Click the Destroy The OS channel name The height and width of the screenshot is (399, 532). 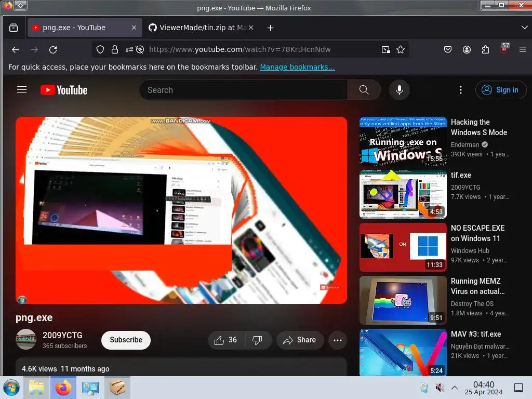pos(472,303)
